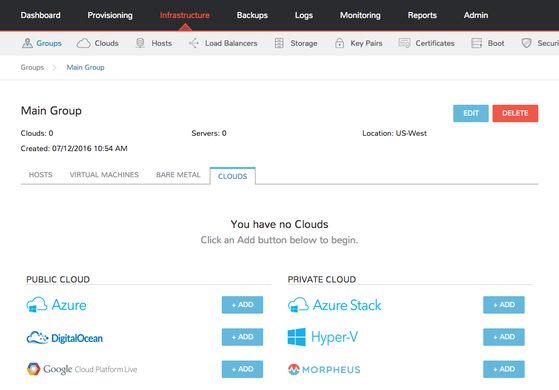Image resolution: width=559 pixels, height=390 pixels.
Task: Click the Main Group breadcrumb link
Action: tap(86, 67)
